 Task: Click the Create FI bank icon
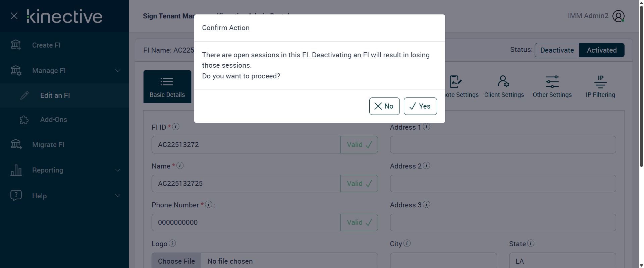(x=16, y=45)
